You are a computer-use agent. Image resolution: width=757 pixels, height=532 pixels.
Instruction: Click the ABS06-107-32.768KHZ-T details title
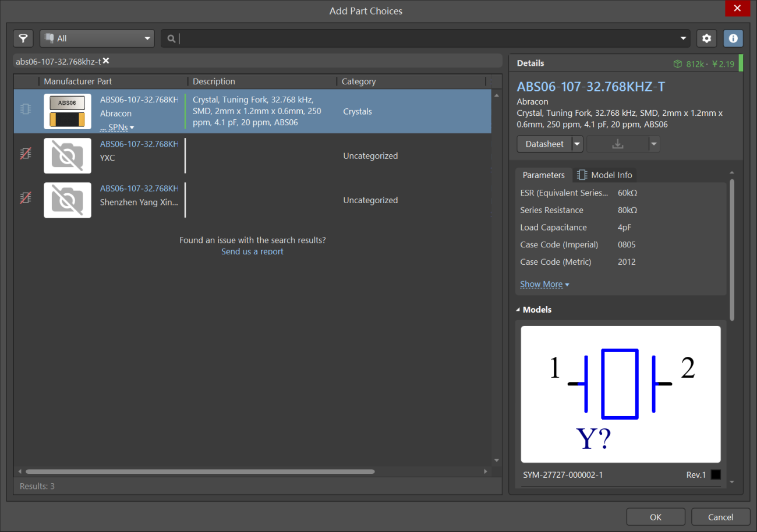click(x=591, y=87)
